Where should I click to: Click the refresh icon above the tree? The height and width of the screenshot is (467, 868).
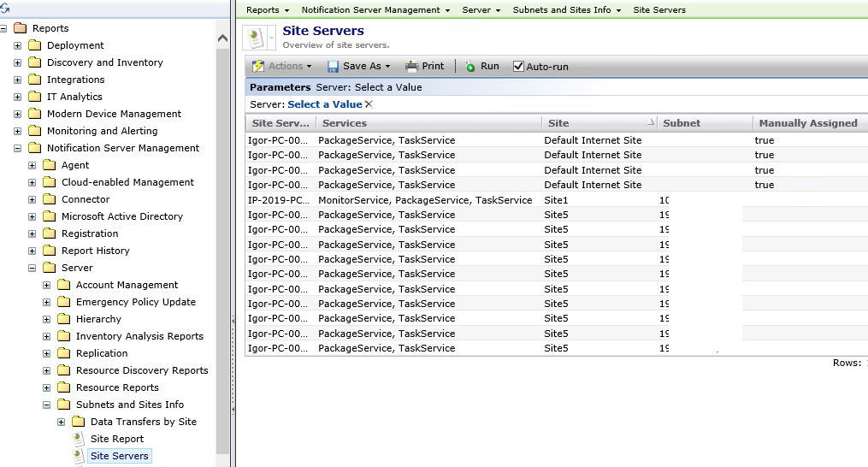[x=5, y=9]
